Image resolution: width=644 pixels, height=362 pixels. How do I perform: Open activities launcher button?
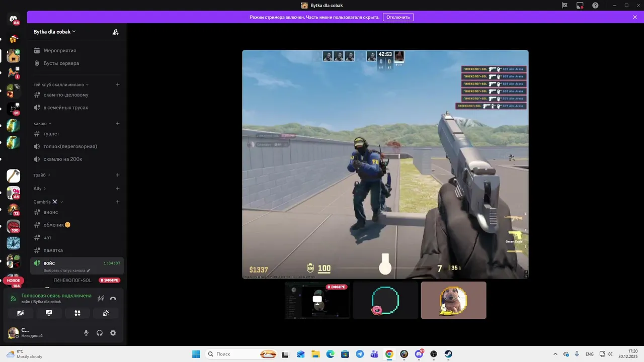[77, 313]
